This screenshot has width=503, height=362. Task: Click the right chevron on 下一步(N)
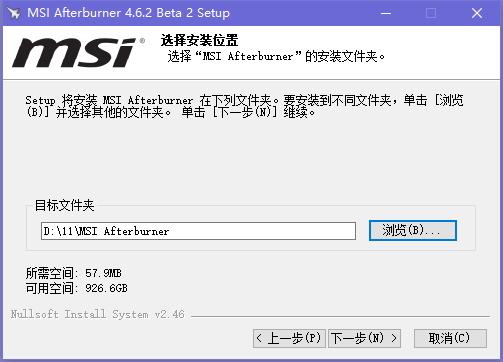click(394, 338)
